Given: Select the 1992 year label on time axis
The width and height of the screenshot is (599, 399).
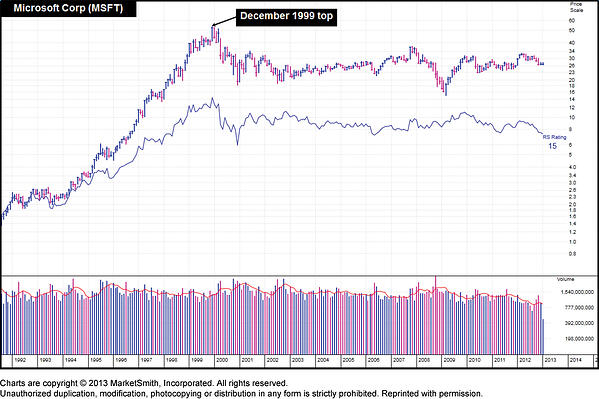Looking at the screenshot, I should click(x=20, y=360).
